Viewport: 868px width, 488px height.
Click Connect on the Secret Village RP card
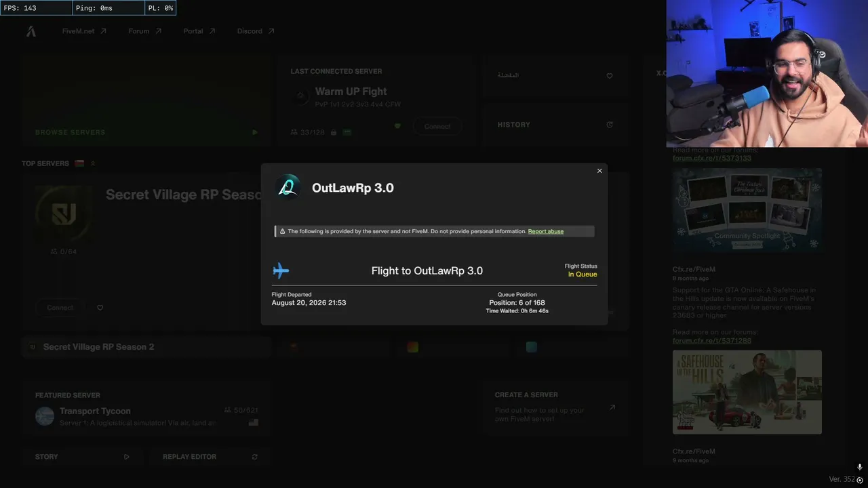[60, 308]
